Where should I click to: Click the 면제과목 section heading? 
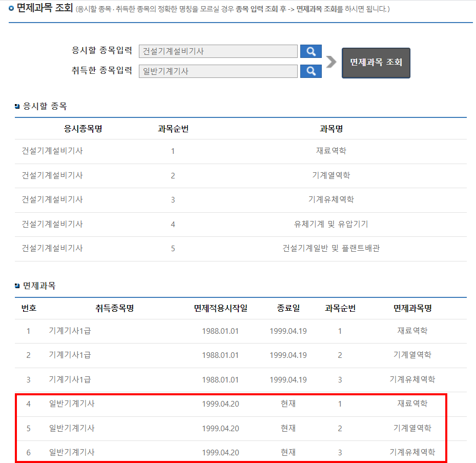[39, 286]
